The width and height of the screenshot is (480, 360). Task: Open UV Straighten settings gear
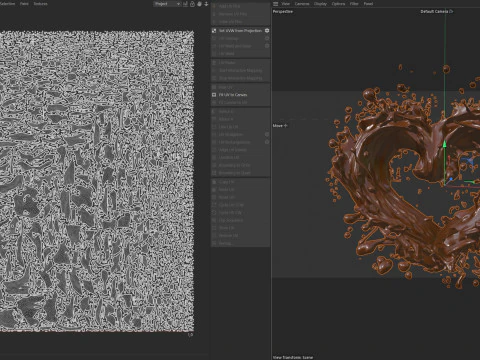tap(267, 134)
